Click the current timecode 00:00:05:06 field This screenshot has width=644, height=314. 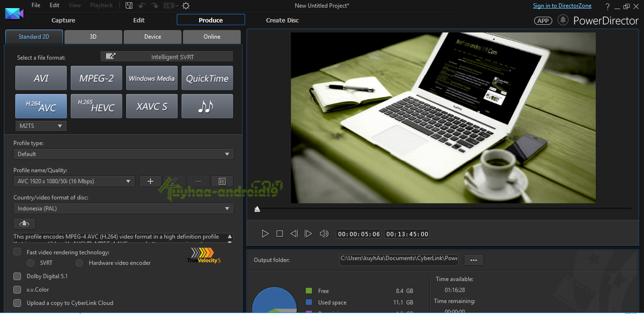point(359,234)
